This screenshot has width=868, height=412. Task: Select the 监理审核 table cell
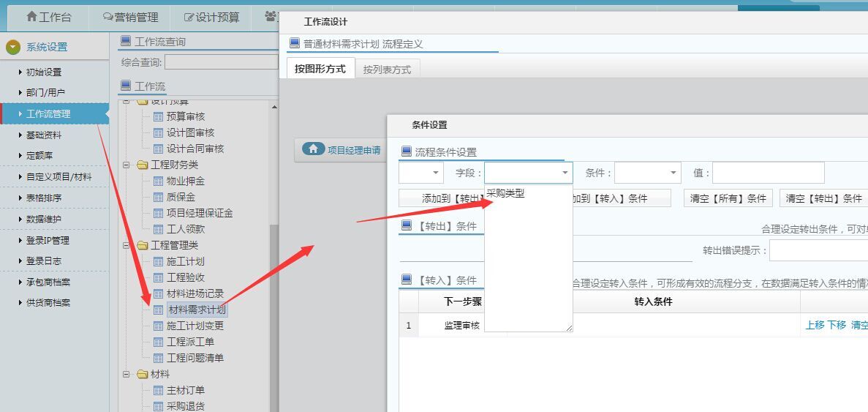click(x=462, y=326)
